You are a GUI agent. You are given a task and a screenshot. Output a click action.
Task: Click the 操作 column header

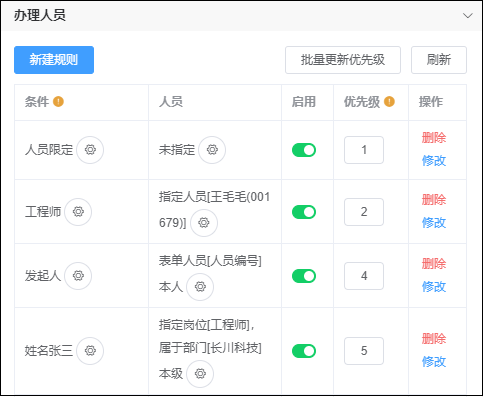[x=431, y=102]
